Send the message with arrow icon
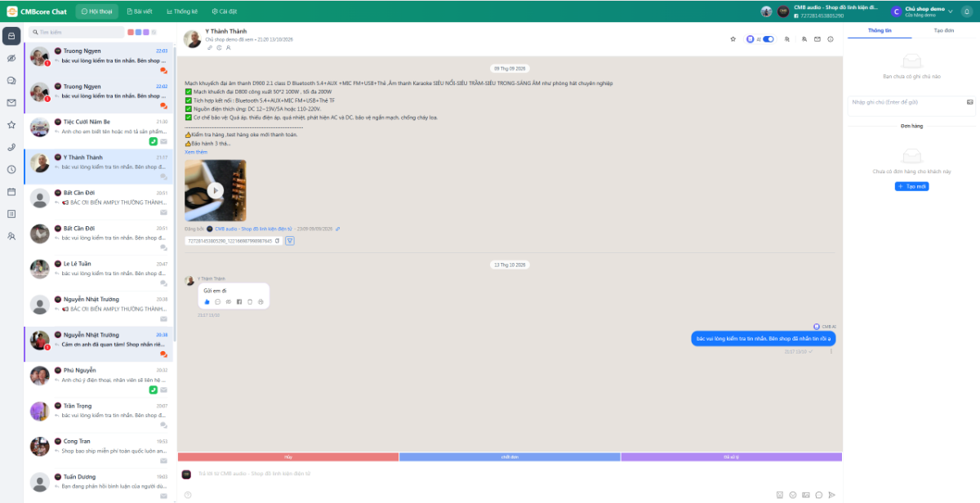Image resolution: width=980 pixels, height=503 pixels. pos(831,495)
